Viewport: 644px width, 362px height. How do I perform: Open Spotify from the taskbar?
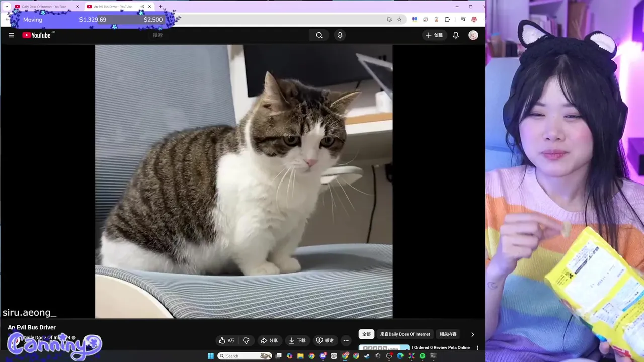click(x=422, y=356)
